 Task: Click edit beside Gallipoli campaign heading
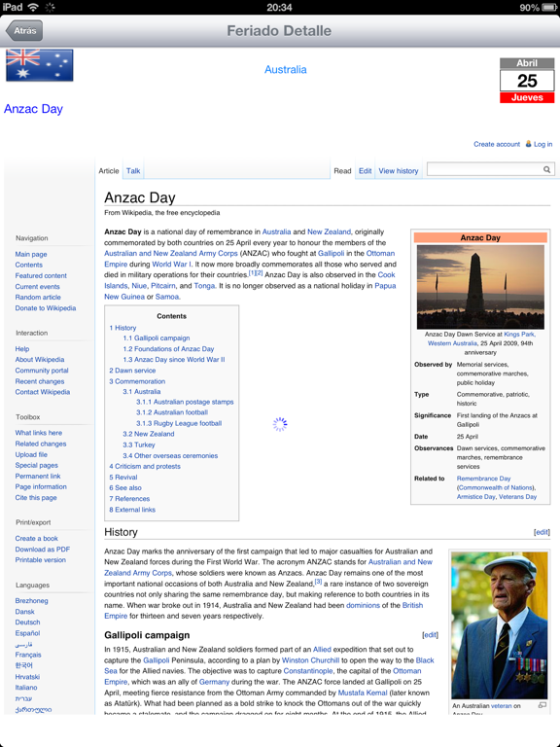pyautogui.click(x=430, y=634)
